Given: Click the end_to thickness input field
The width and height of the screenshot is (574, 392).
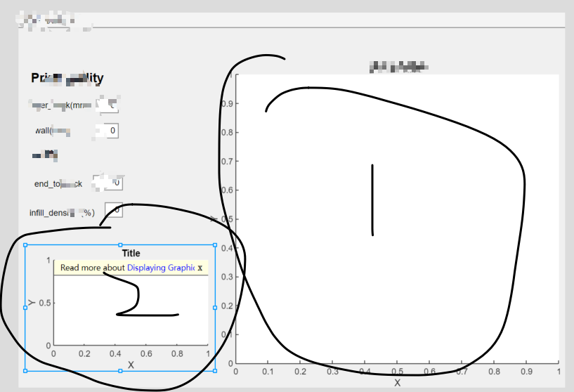Looking at the screenshot, I should (108, 183).
